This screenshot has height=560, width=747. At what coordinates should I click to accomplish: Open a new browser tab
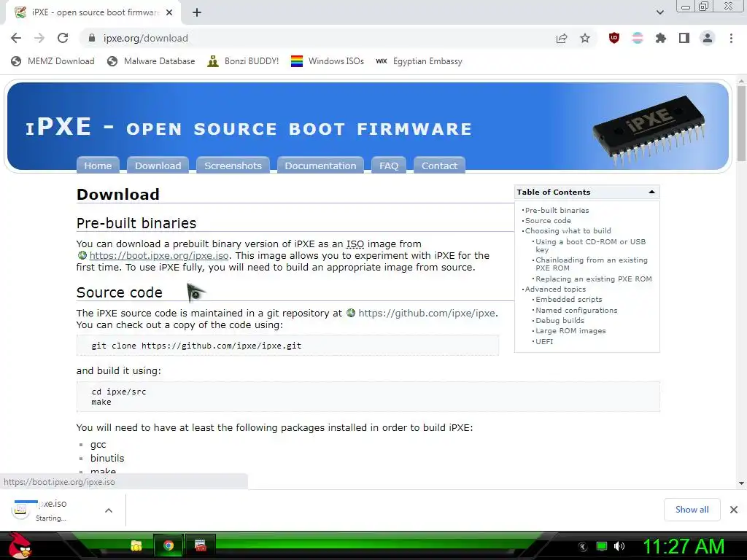pos(197,12)
